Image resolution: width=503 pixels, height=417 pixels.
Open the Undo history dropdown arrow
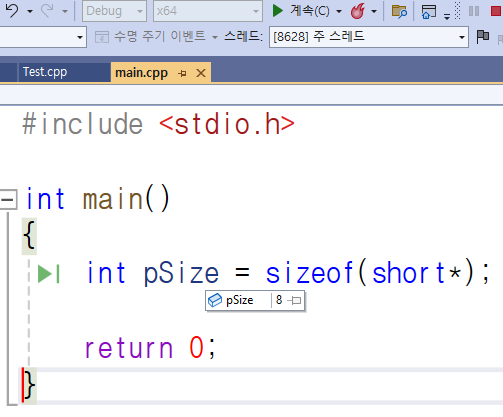click(x=30, y=12)
